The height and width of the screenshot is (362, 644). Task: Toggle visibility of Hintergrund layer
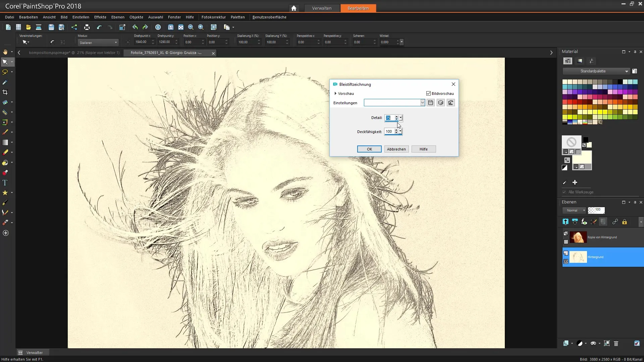[566, 261]
